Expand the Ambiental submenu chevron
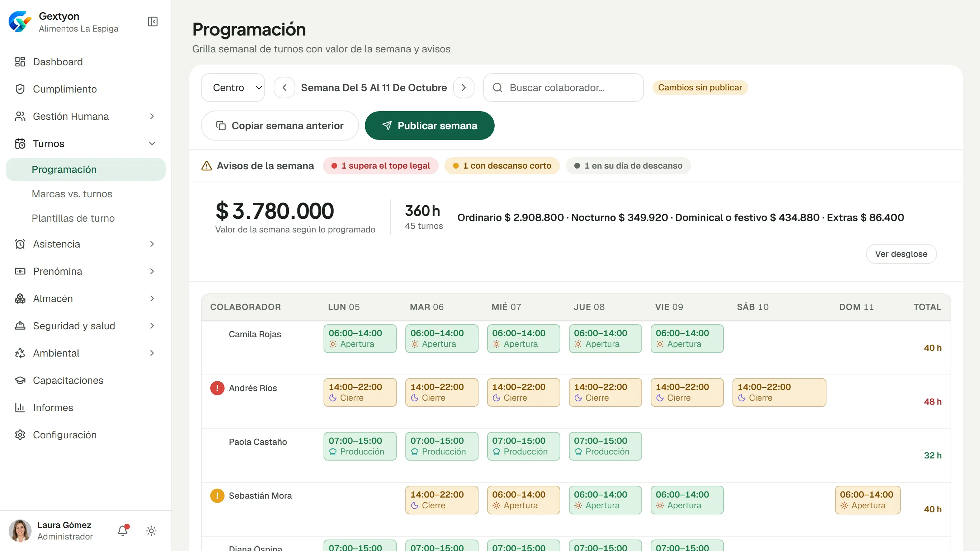 coord(152,353)
